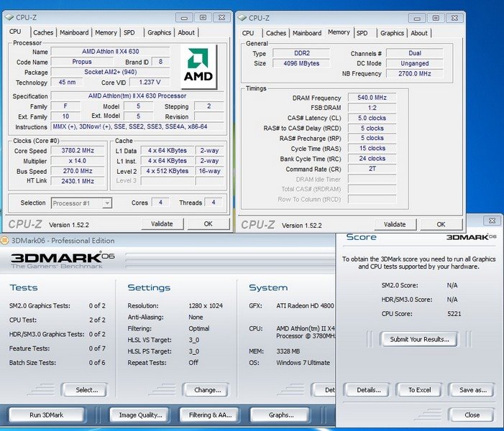Screen dimensions: 504x431
Task: Click Submit Your Results button
Action: pyautogui.click(x=419, y=339)
